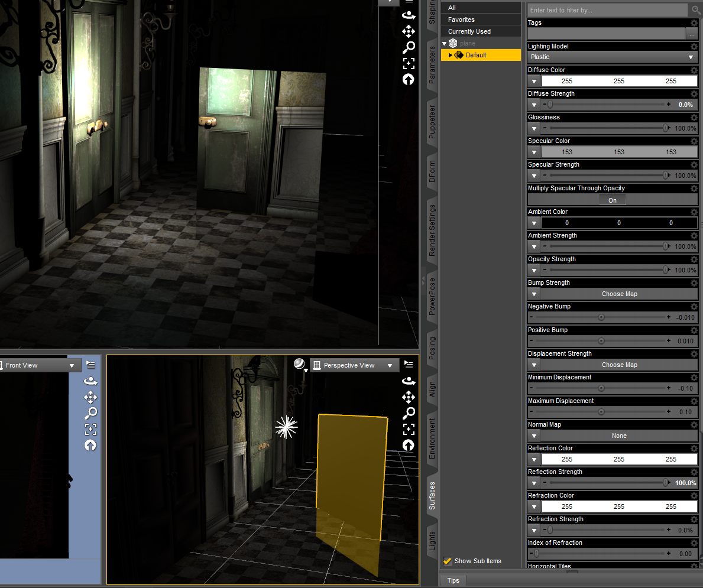Click reset arrow in Perspective View

point(409,445)
